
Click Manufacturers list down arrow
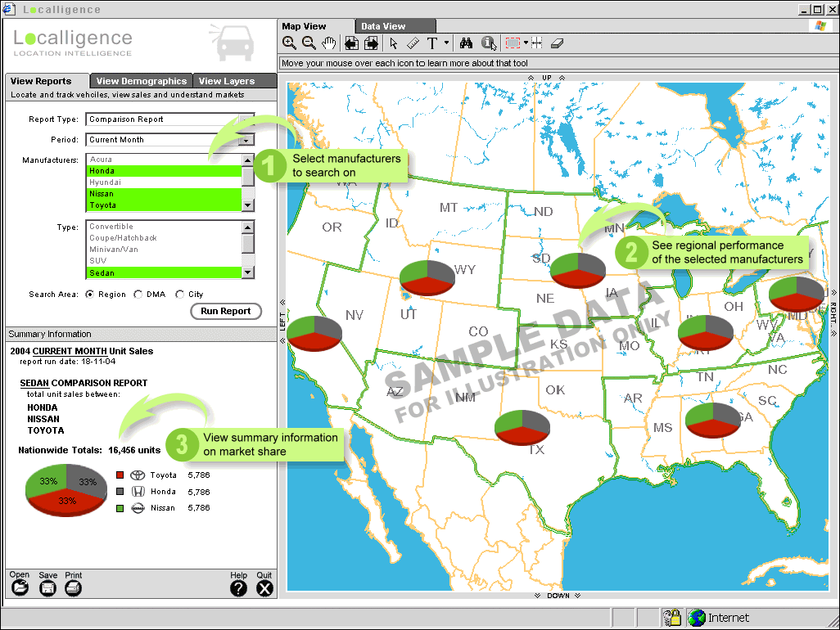pyautogui.click(x=247, y=205)
